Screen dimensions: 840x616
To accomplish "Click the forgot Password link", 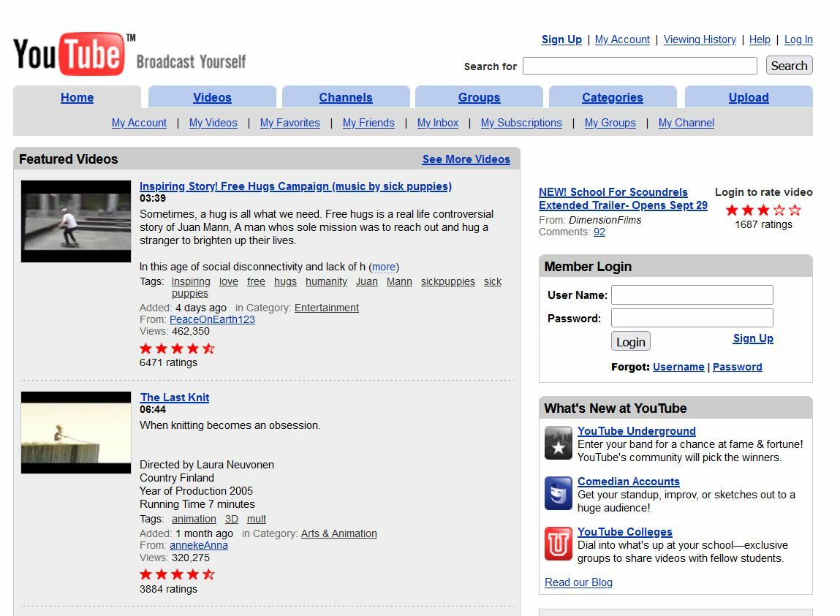I will point(737,367).
